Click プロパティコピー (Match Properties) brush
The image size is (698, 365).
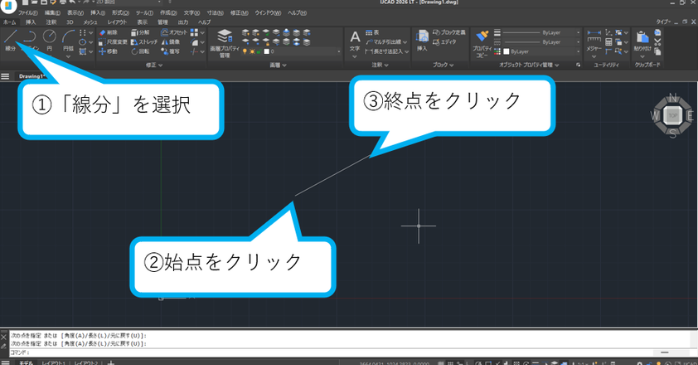pos(482,44)
